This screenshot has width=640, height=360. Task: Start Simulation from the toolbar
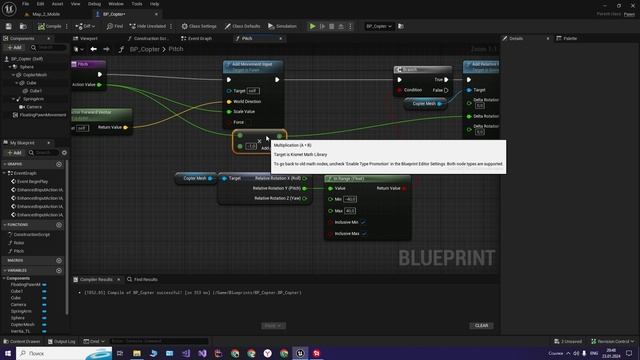point(282,26)
